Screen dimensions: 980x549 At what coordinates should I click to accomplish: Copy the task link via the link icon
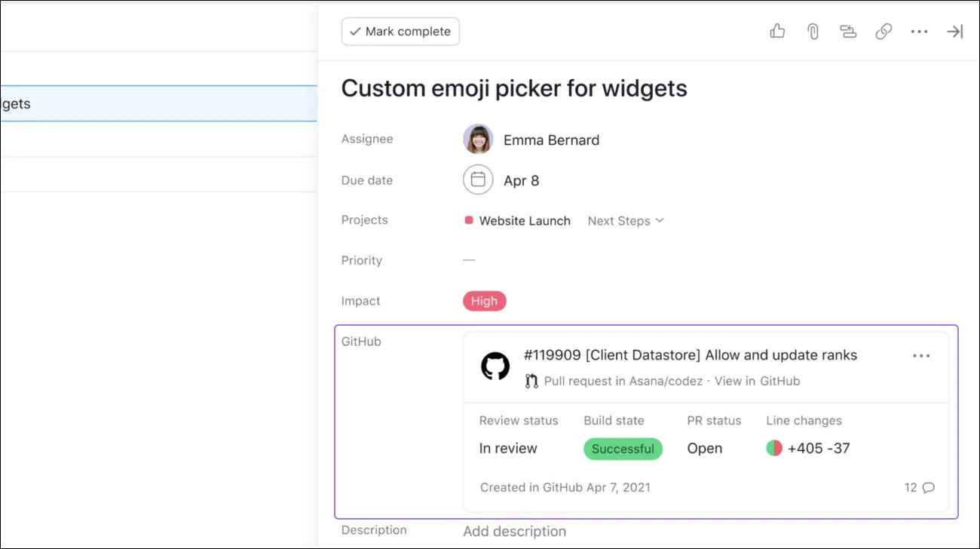pyautogui.click(x=883, y=31)
